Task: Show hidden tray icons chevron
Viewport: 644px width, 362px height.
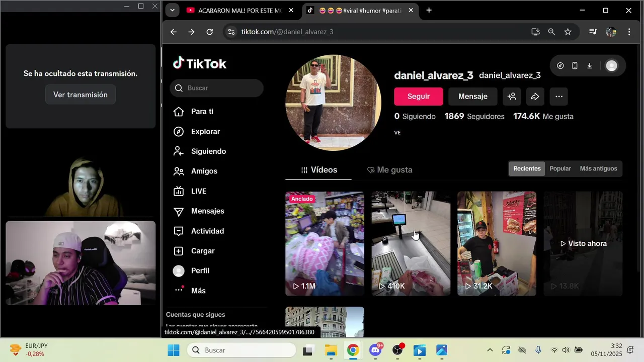Action: (490, 350)
